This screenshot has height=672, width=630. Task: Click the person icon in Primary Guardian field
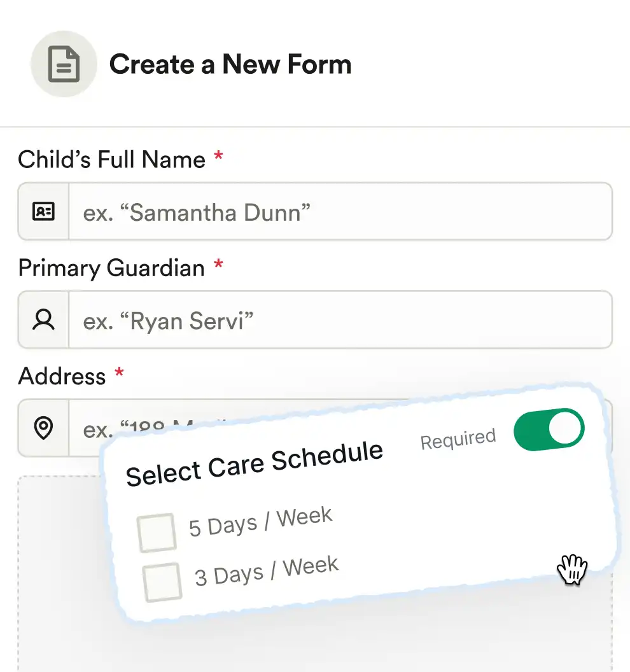point(43,319)
